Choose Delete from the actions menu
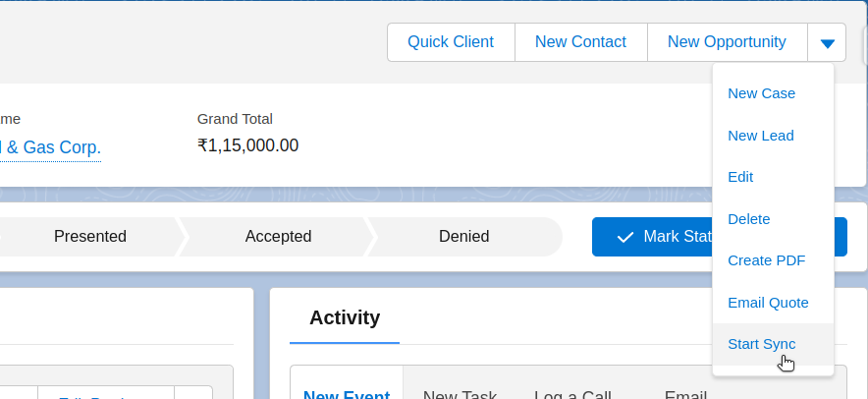Image resolution: width=868 pixels, height=399 pixels. coord(748,219)
